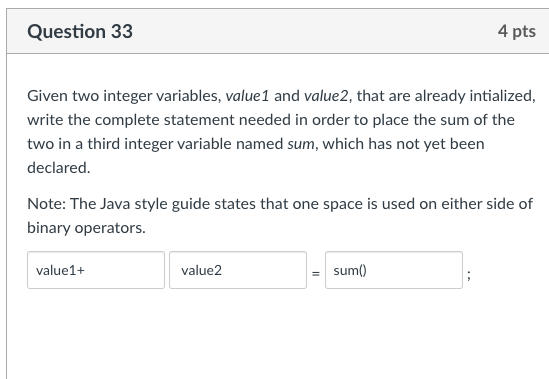Click the italic word "value1" in the question
The width and height of the screenshot is (549, 379).
(x=247, y=96)
